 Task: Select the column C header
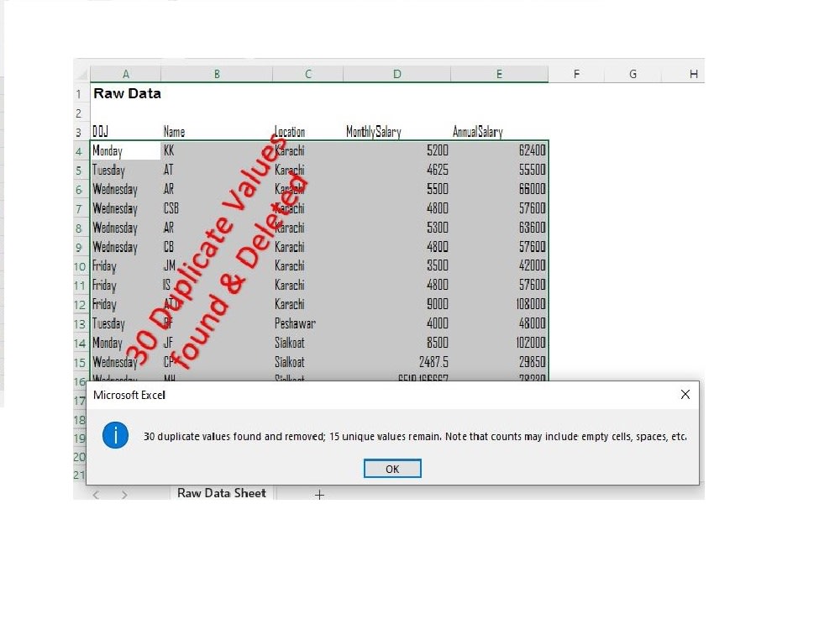point(307,74)
